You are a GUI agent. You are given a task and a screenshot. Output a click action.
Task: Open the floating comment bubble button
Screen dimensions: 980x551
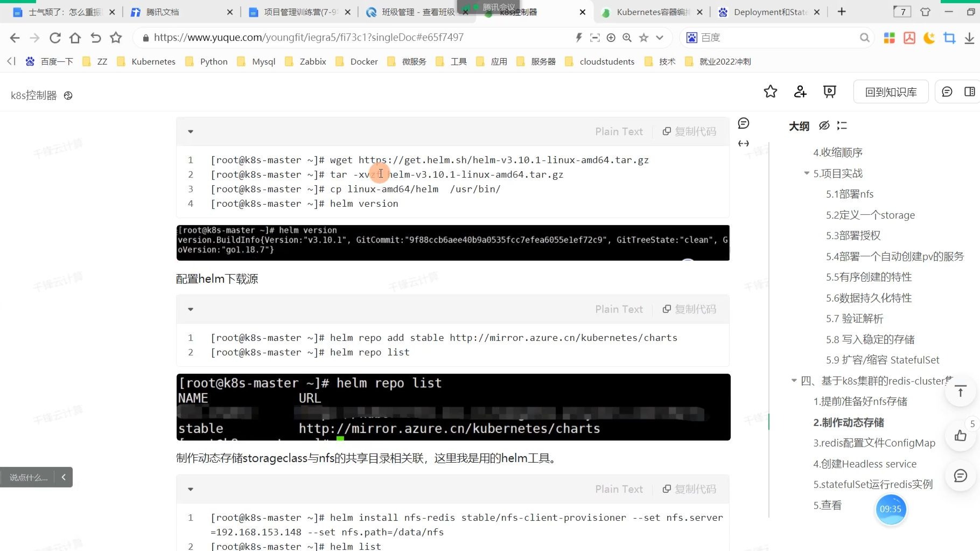pos(961,476)
